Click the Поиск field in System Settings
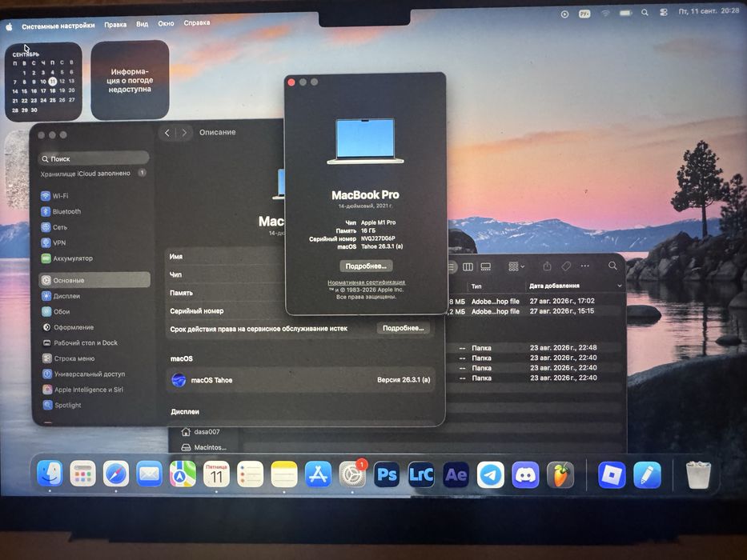This screenshot has width=747, height=560. coord(94,158)
